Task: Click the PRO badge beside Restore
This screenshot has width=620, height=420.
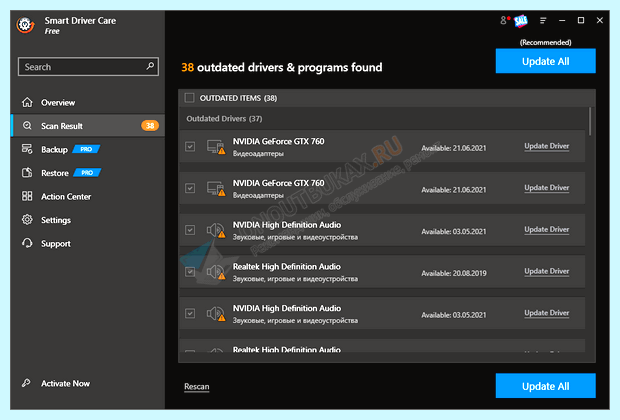Action: [x=87, y=172]
